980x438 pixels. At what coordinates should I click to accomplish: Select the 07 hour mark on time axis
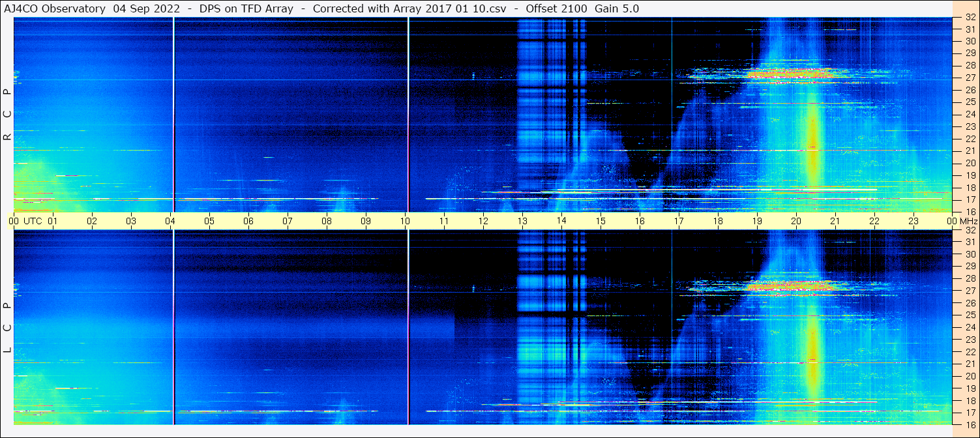coord(288,221)
